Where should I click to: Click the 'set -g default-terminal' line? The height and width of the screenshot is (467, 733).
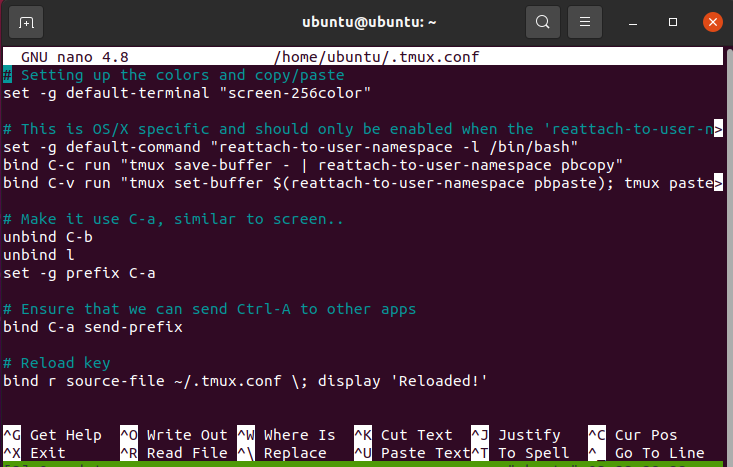(x=187, y=93)
